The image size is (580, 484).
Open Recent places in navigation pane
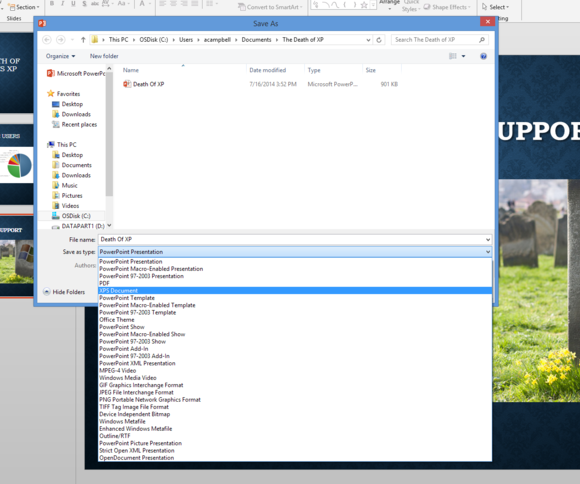tap(74, 125)
